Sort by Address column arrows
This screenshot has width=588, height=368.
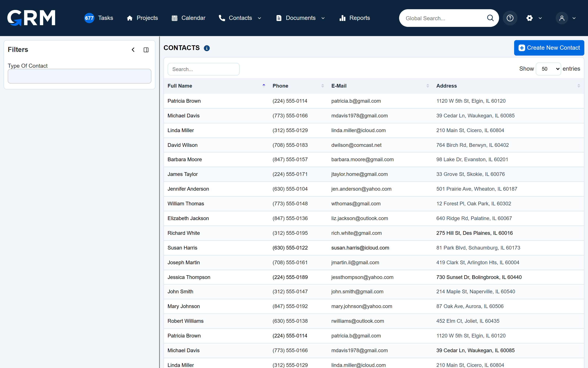578,86
